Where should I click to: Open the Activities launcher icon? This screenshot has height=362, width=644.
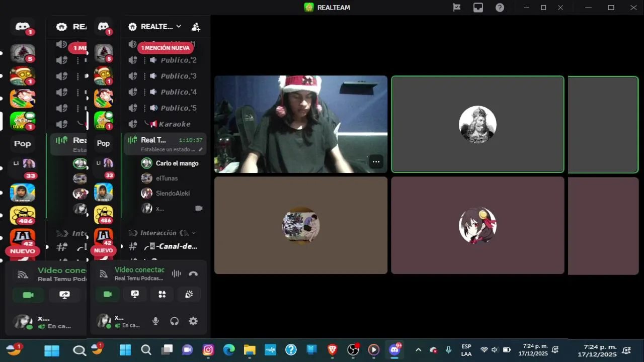coord(162,294)
